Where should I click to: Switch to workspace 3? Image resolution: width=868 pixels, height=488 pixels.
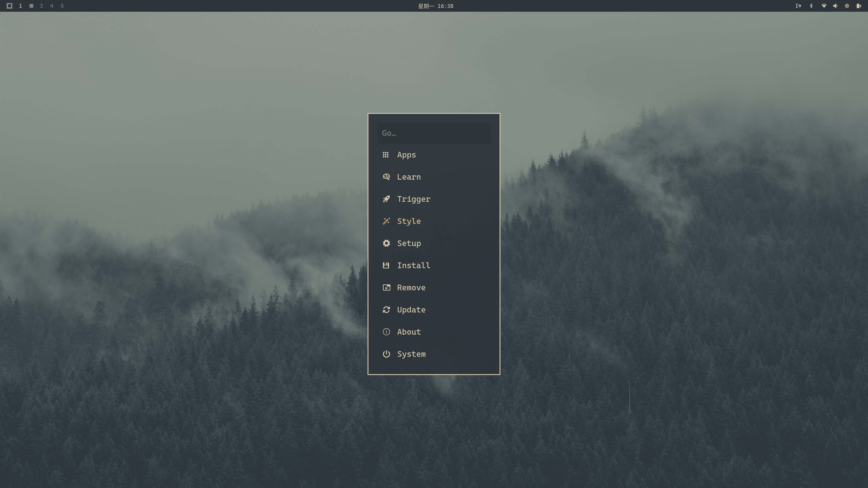[x=41, y=6]
